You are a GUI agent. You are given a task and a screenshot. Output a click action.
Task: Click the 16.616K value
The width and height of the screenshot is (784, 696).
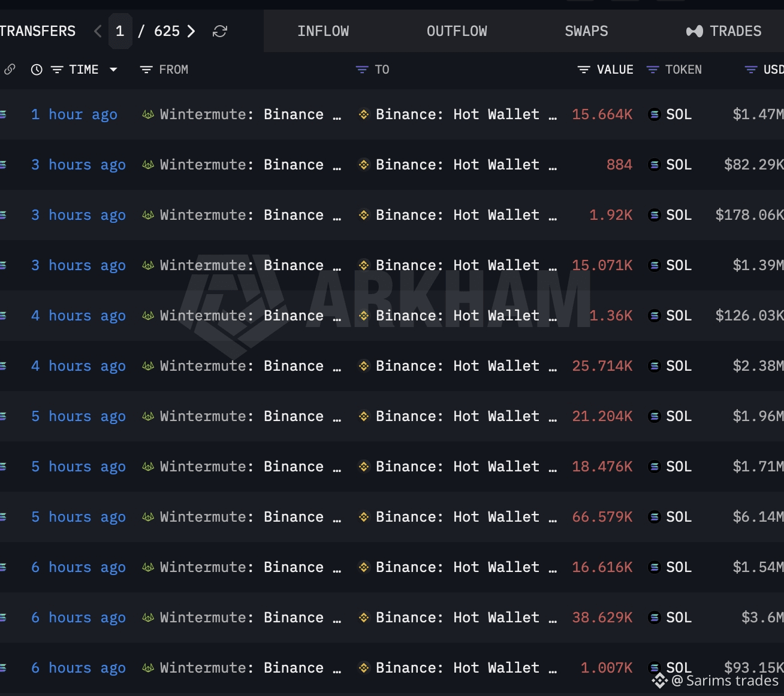coord(602,567)
